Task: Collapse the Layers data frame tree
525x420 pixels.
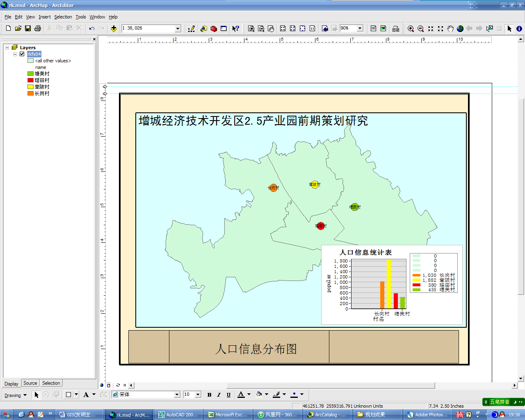Action: pos(7,48)
